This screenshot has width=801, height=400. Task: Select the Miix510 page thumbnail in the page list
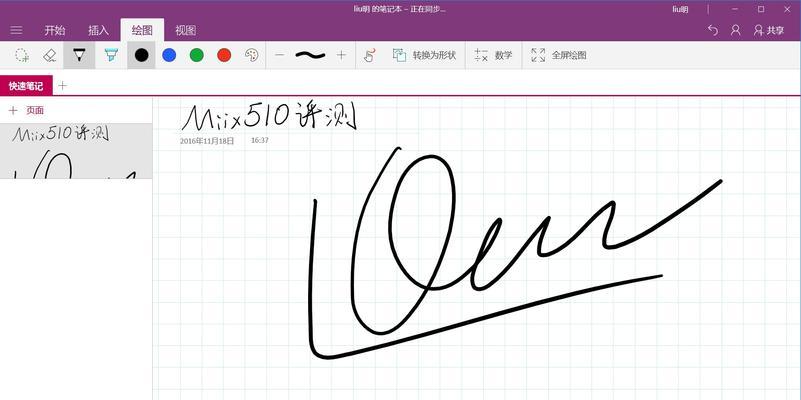(76, 151)
